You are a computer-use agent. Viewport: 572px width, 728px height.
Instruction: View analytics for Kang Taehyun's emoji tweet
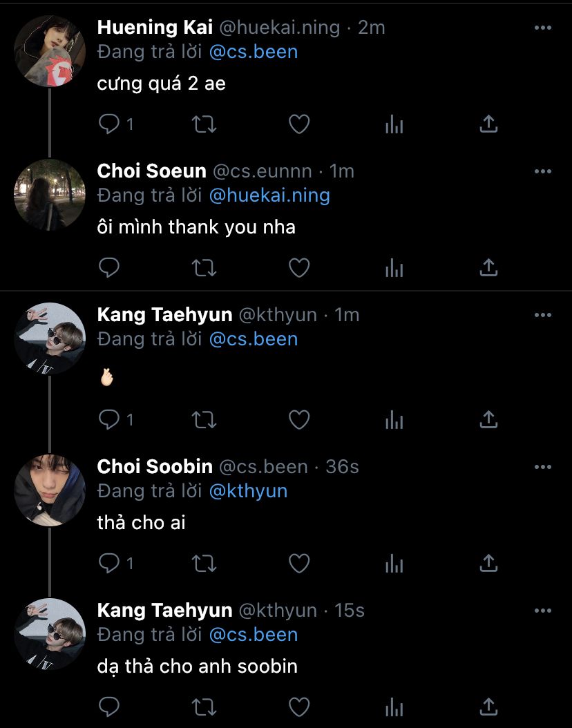pos(394,419)
